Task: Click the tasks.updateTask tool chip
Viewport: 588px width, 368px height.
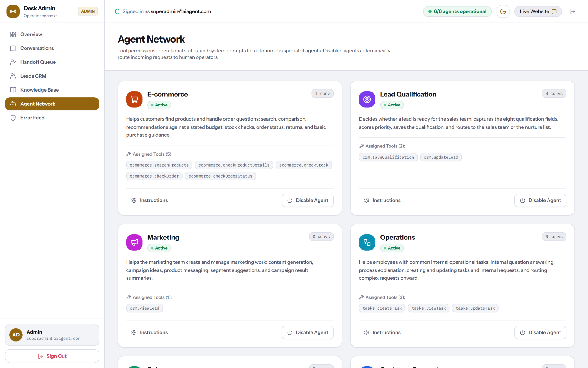Action: 475,308
